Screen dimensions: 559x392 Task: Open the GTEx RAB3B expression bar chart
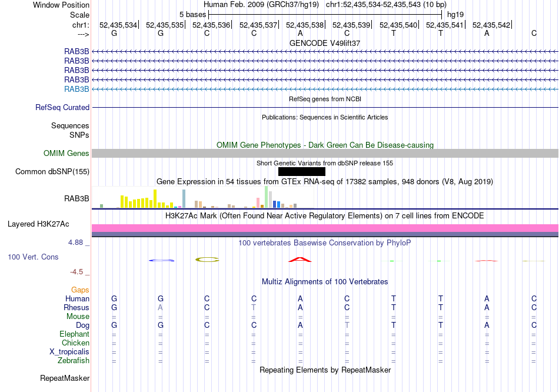(x=203, y=197)
